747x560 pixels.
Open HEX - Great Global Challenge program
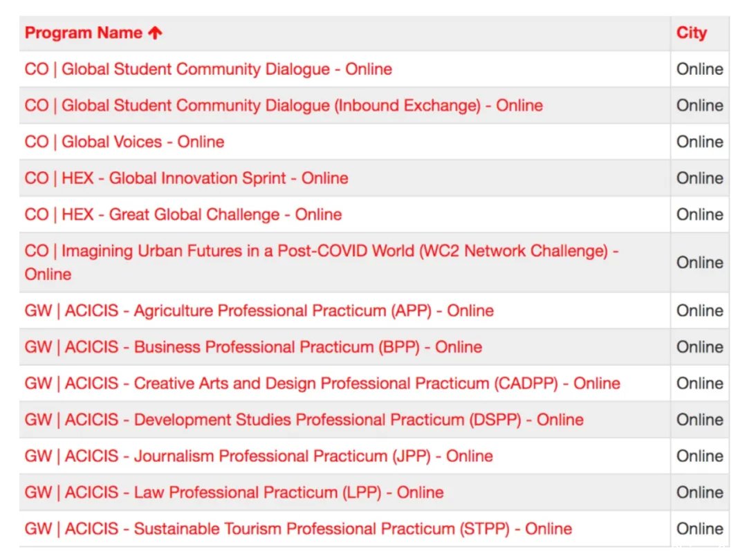[x=183, y=214]
